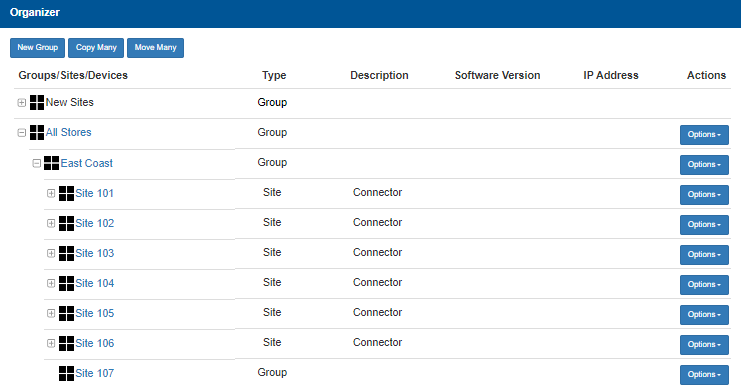Click the group icon beside New Sites
741x388 pixels.
point(37,102)
